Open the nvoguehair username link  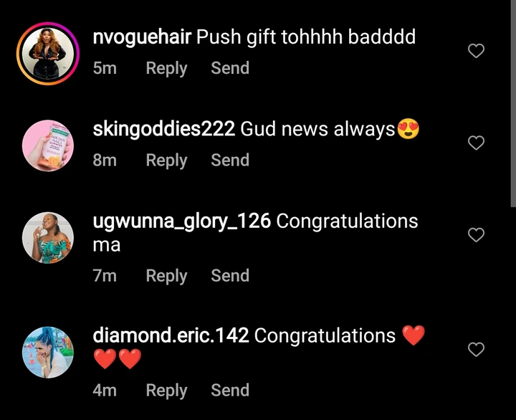[x=142, y=37]
